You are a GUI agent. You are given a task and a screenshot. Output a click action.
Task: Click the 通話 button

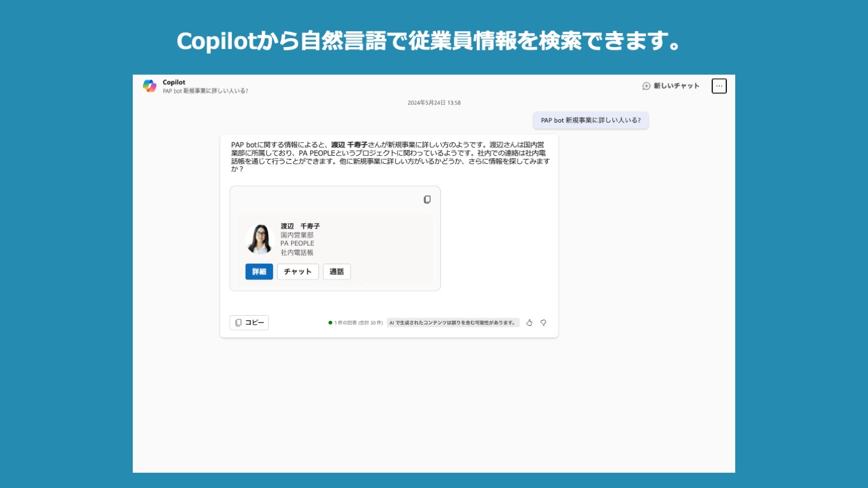pyautogui.click(x=337, y=271)
